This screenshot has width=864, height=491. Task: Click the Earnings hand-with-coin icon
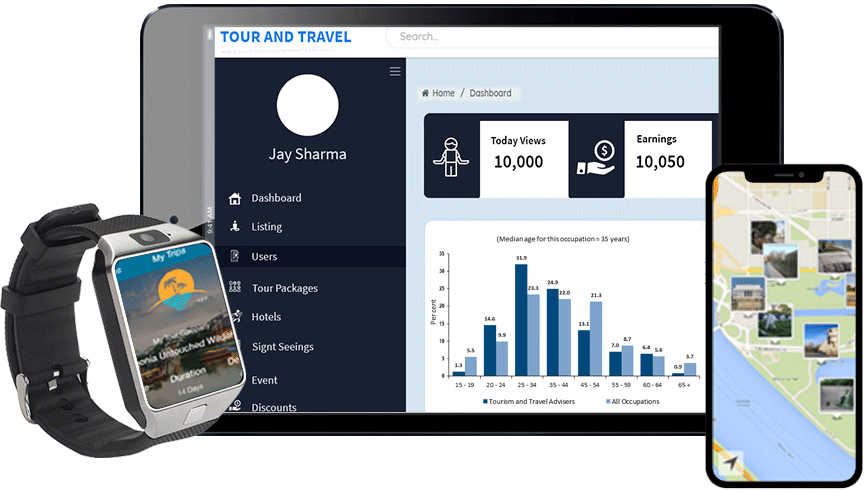[x=597, y=159]
